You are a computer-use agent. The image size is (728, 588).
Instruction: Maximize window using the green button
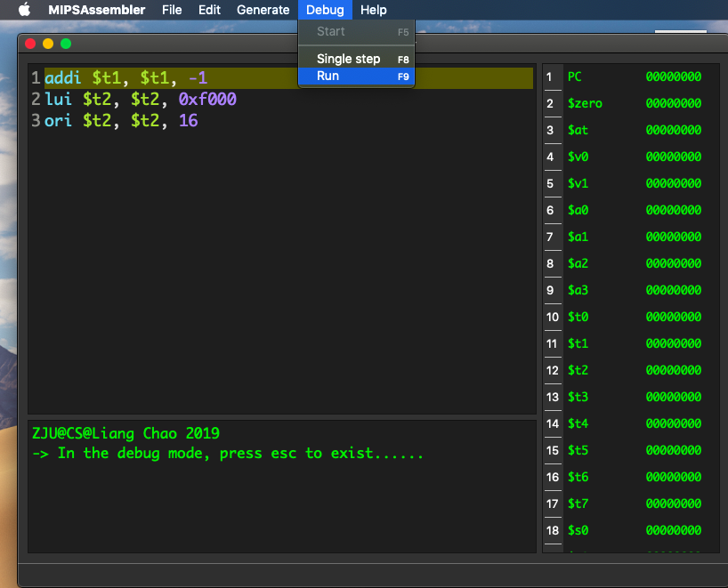pos(66,44)
